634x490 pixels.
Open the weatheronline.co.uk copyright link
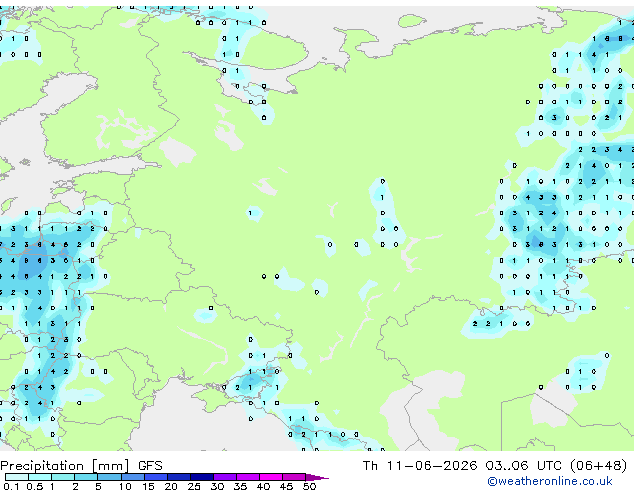(550, 481)
